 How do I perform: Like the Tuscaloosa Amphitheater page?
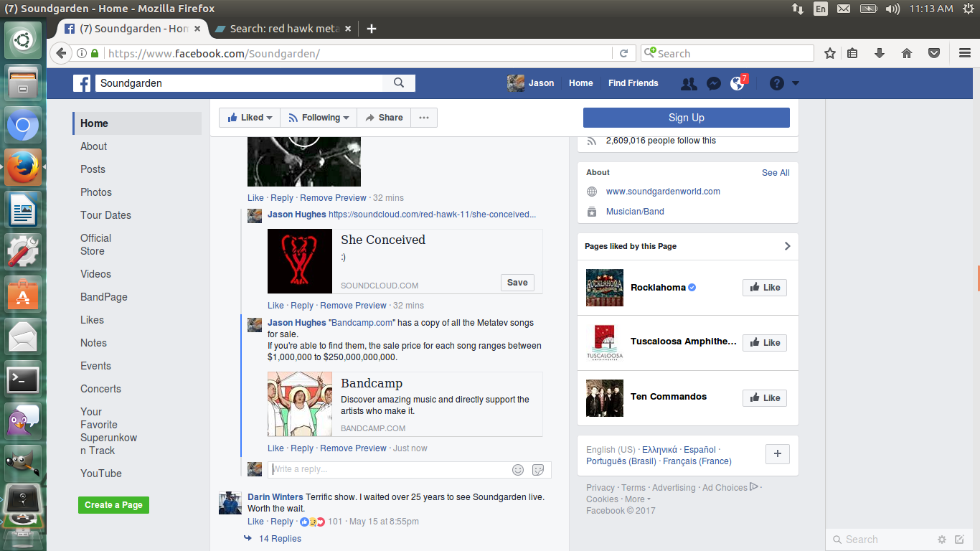click(x=765, y=343)
